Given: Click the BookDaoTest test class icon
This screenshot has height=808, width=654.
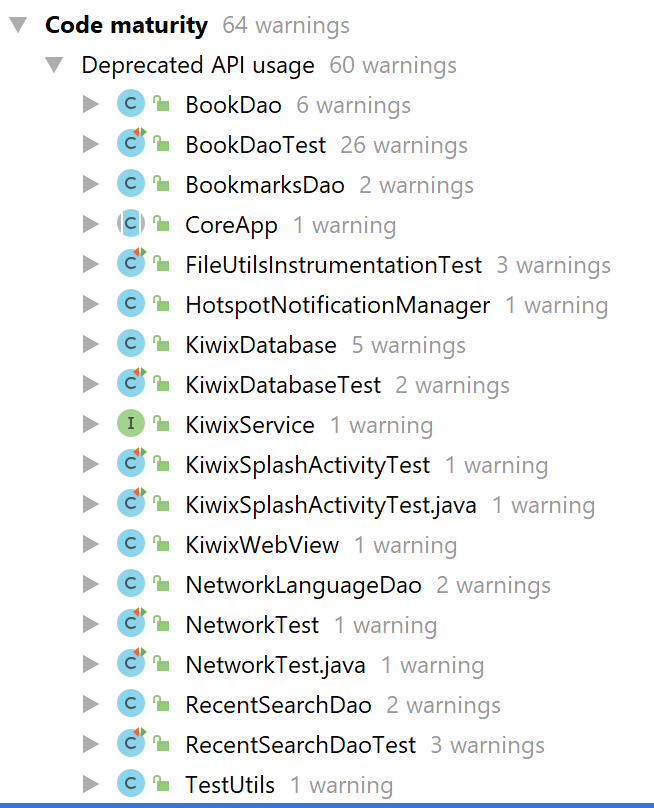Looking at the screenshot, I should [x=131, y=143].
